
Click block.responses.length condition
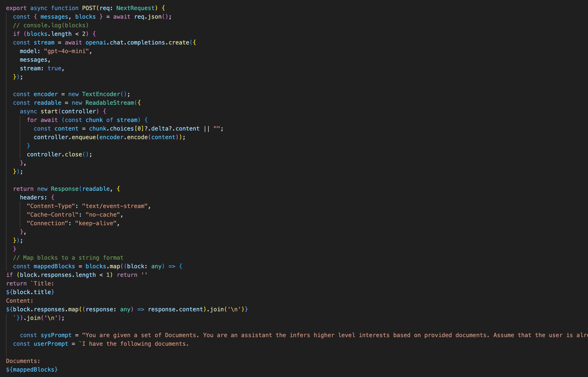(58, 275)
